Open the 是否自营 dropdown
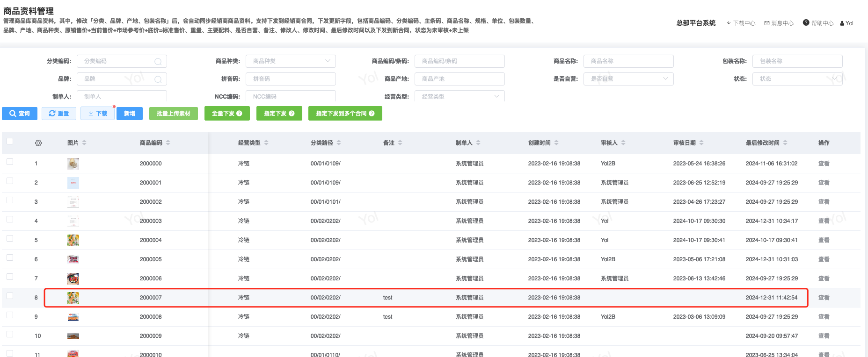The height and width of the screenshot is (357, 868). [665, 79]
